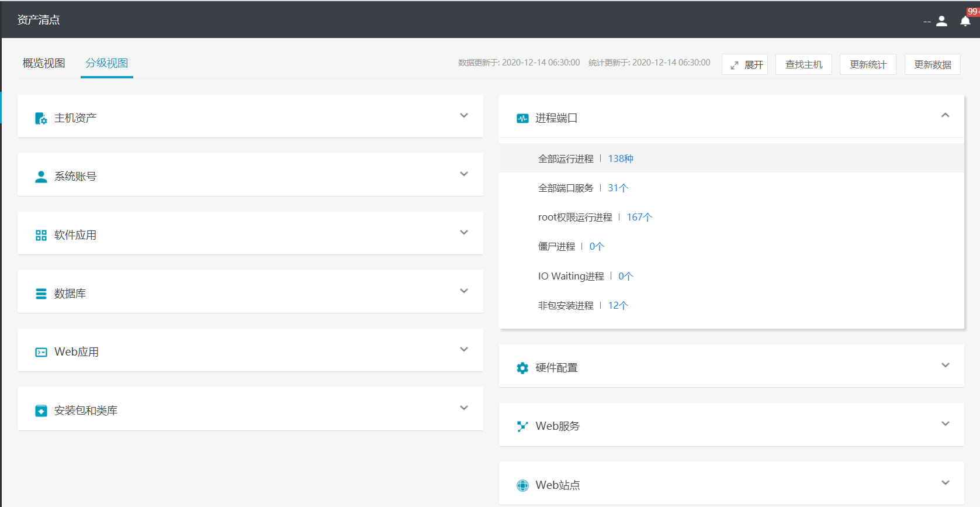This screenshot has width=980, height=507.
Task: Click the 主机资产 panel title
Action: pyautogui.click(x=75, y=118)
